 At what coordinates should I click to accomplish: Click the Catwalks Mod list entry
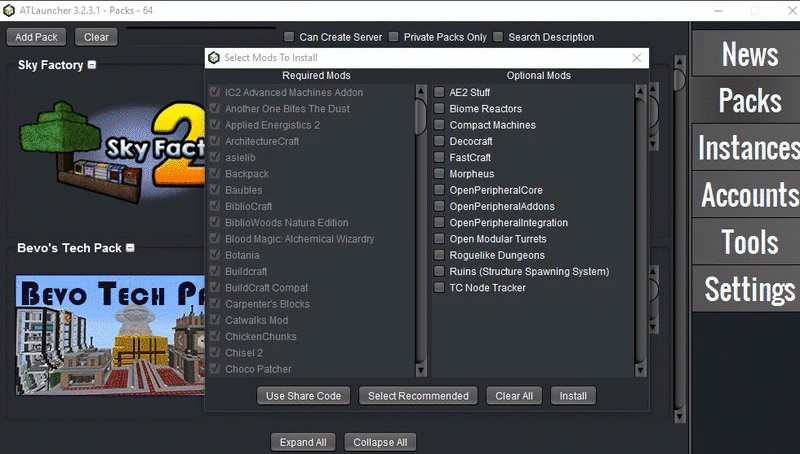[x=257, y=320]
